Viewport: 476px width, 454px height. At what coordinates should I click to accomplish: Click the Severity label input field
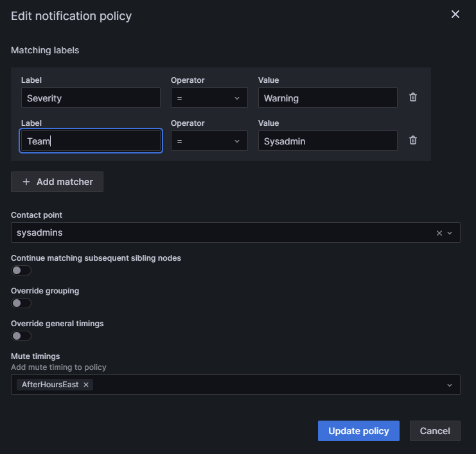click(91, 98)
